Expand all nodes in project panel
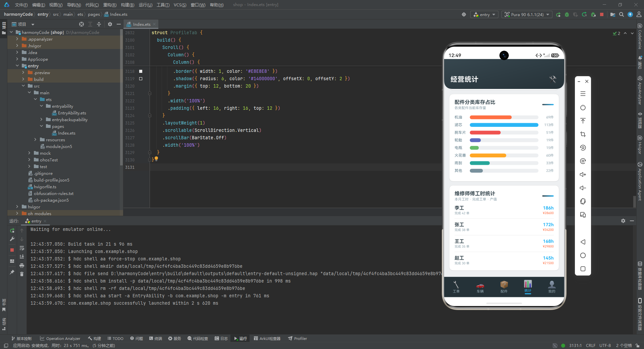 (x=90, y=24)
